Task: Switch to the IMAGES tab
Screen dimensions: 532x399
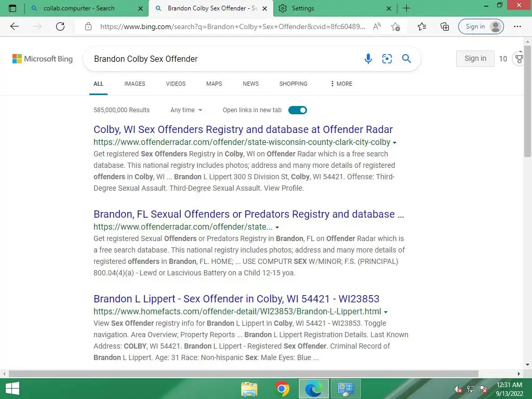Action: (x=135, y=84)
